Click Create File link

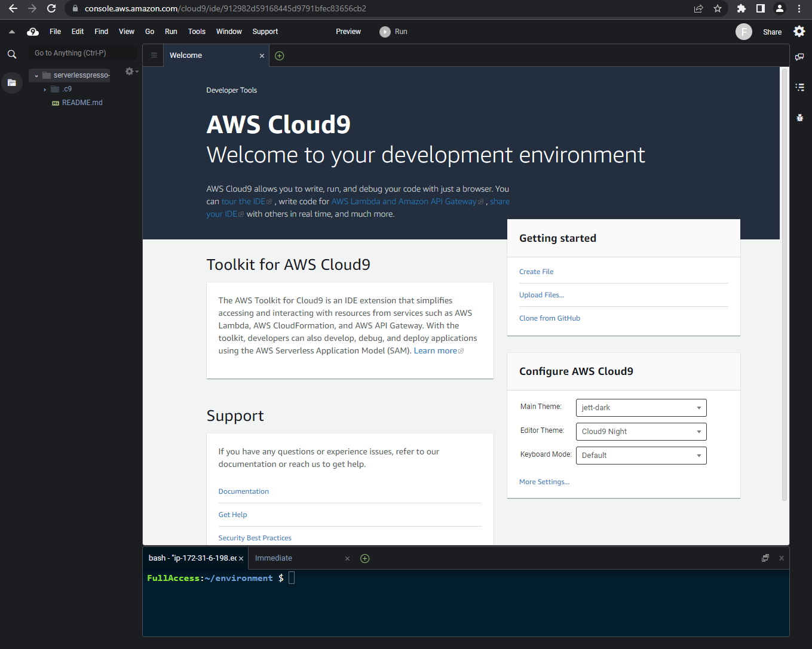point(536,272)
